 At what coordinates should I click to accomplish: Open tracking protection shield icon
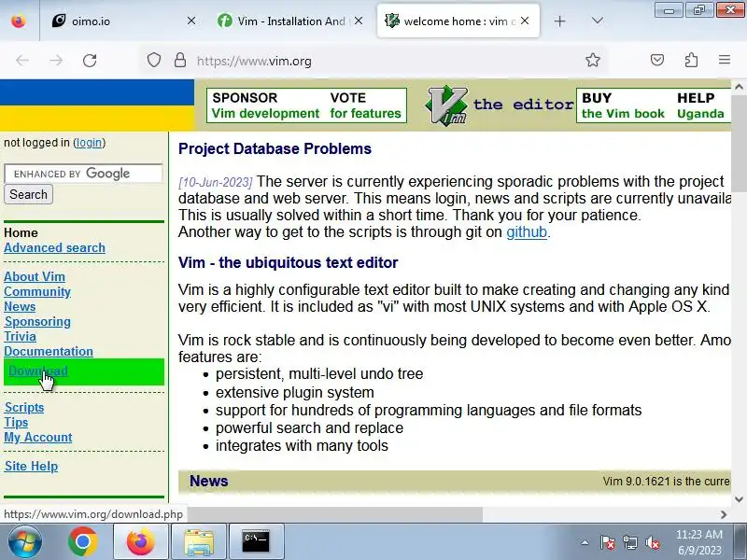pos(153,61)
